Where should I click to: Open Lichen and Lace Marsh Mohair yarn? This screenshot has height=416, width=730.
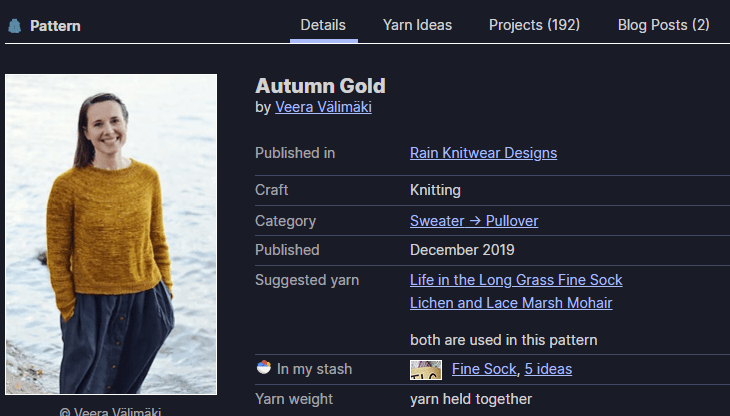[511, 302]
